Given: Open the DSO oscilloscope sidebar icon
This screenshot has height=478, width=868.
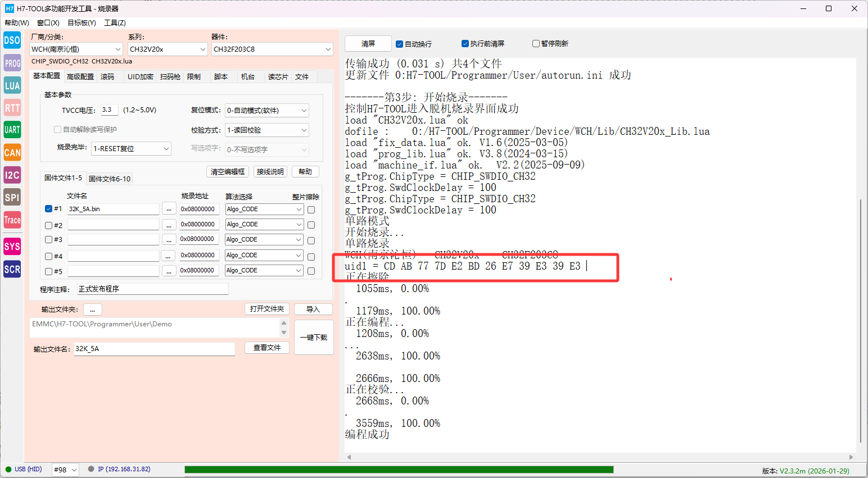Looking at the screenshot, I should click(12, 40).
